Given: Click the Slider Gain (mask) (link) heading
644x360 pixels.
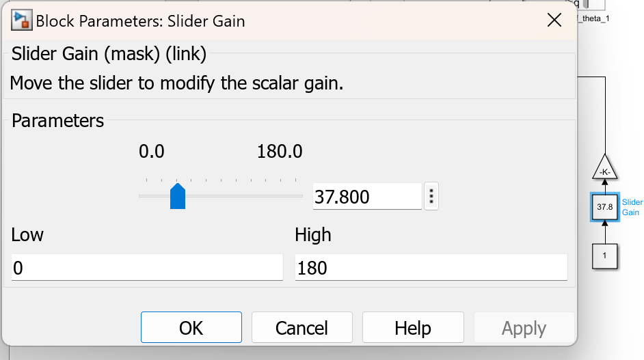Looking at the screenshot, I should click(109, 54).
